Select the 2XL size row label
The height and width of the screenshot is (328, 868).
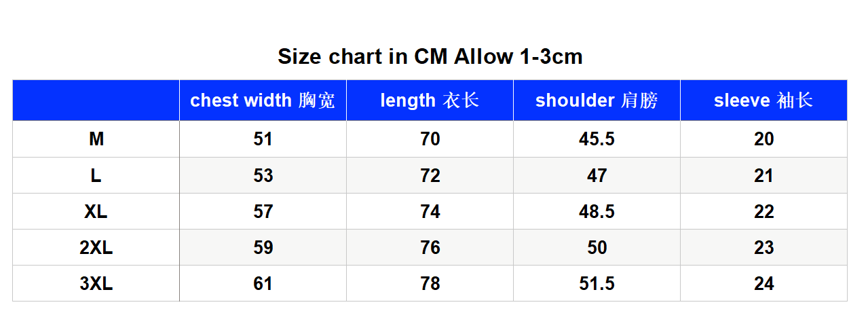pyautogui.click(x=96, y=248)
